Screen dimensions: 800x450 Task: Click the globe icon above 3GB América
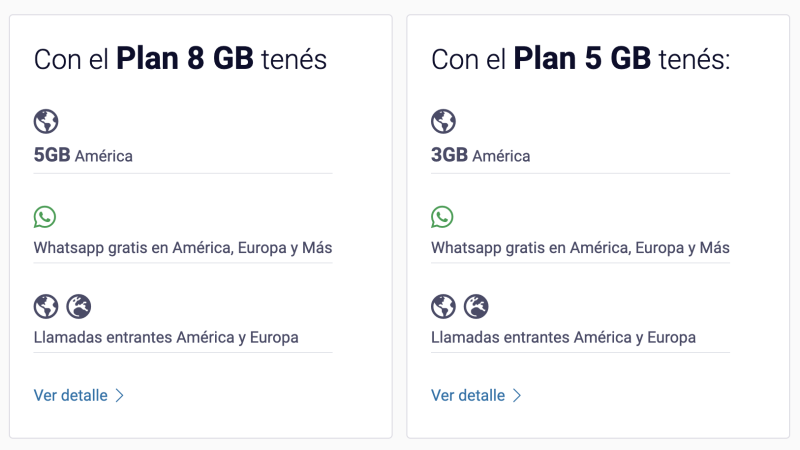pyautogui.click(x=443, y=121)
